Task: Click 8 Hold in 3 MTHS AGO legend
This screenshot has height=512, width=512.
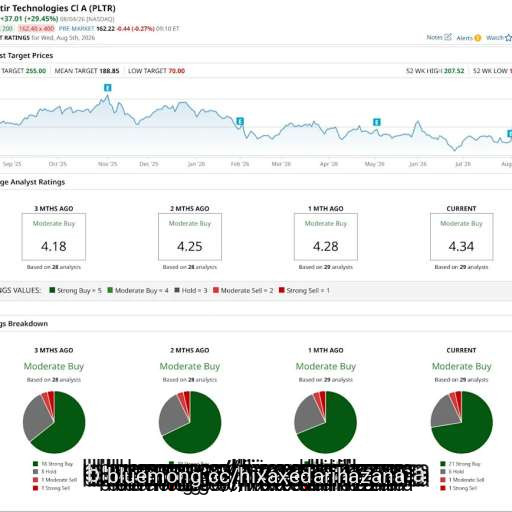Action: [x=49, y=472]
